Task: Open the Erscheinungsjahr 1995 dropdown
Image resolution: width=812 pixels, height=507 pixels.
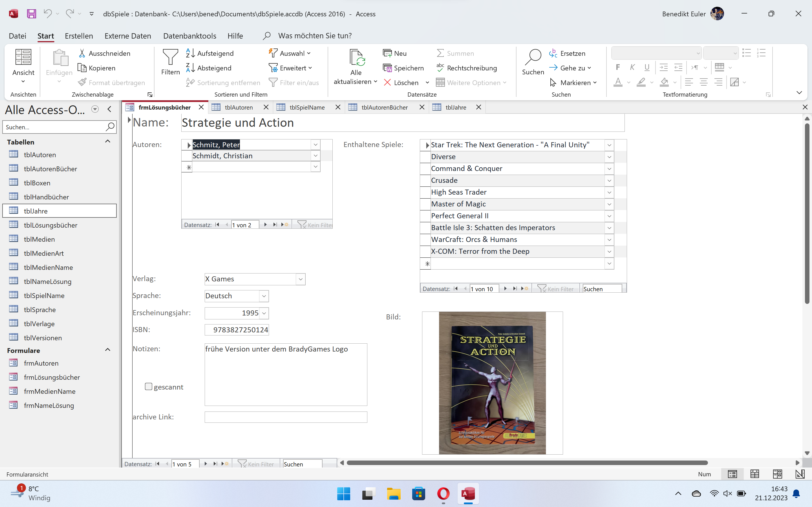Action: (x=264, y=313)
